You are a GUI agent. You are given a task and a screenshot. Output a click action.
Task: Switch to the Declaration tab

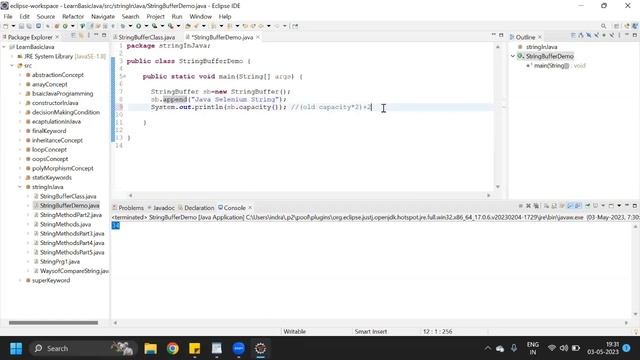tap(199, 208)
